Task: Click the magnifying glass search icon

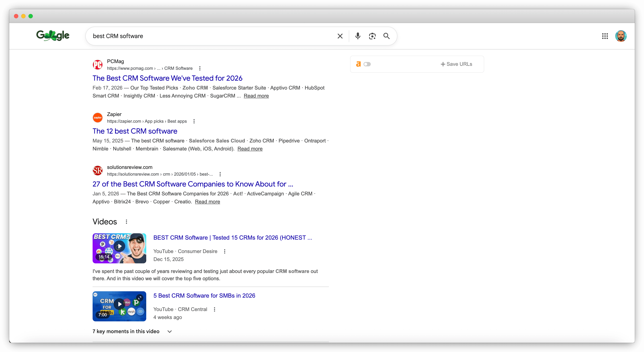Action: tap(386, 36)
